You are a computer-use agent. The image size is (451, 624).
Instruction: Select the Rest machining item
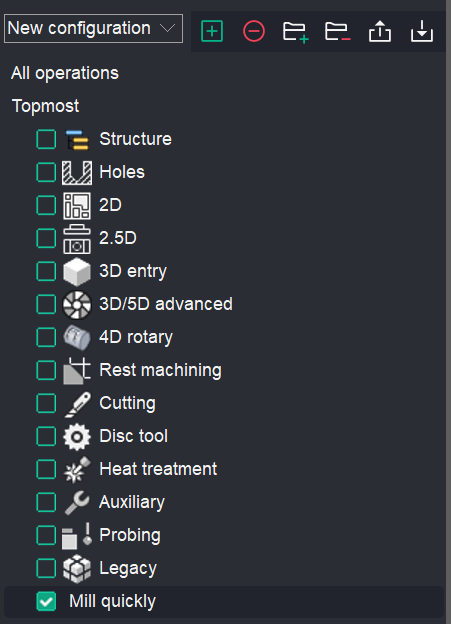click(160, 370)
